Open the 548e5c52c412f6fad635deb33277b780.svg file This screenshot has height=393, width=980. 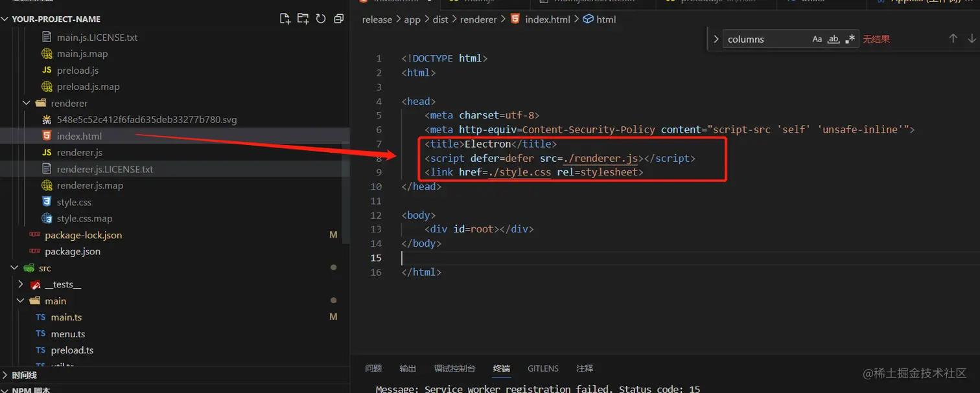pyautogui.click(x=148, y=120)
